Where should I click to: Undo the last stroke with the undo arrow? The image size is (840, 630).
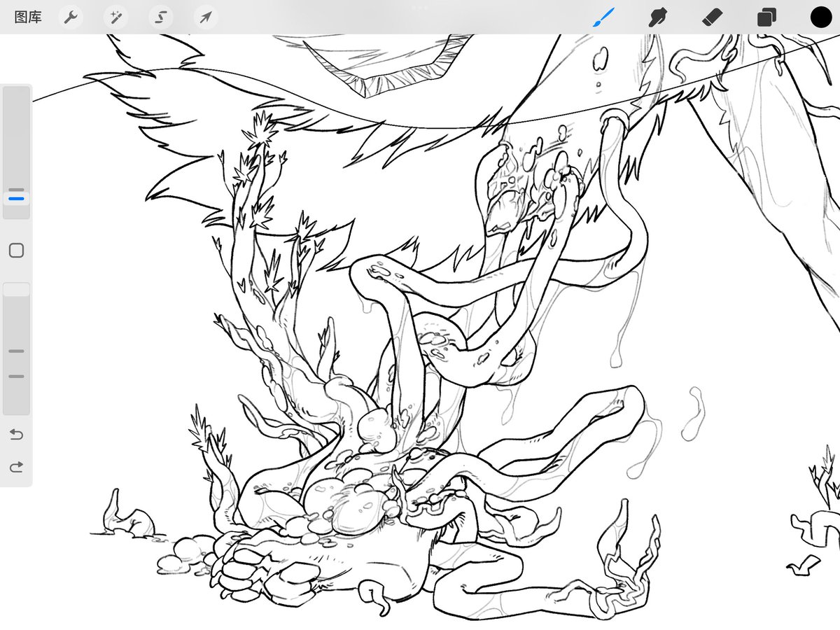coord(16,435)
